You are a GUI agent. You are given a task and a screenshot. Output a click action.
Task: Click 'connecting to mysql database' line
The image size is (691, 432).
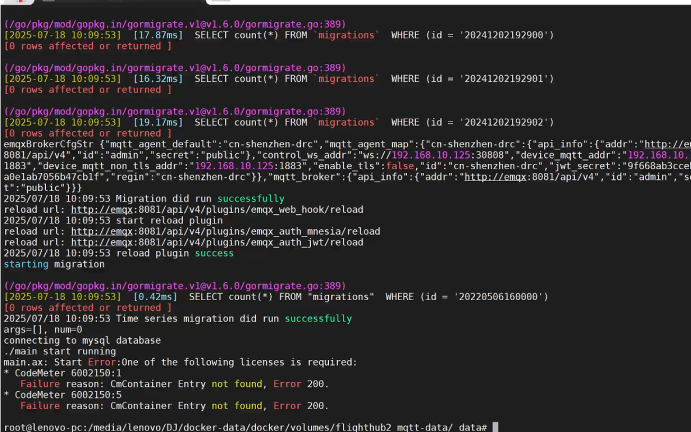coord(82,340)
